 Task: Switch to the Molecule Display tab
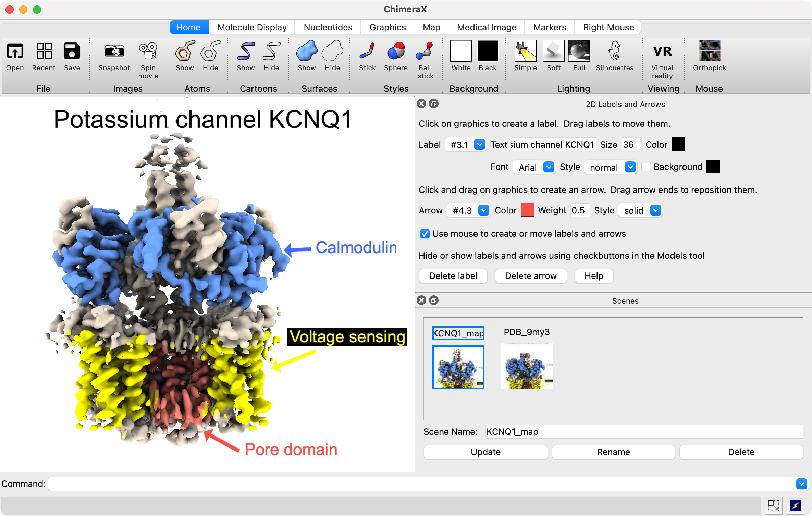tap(252, 27)
